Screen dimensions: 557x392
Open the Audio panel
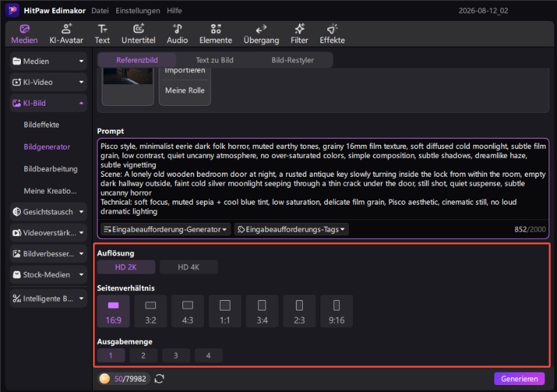[178, 34]
